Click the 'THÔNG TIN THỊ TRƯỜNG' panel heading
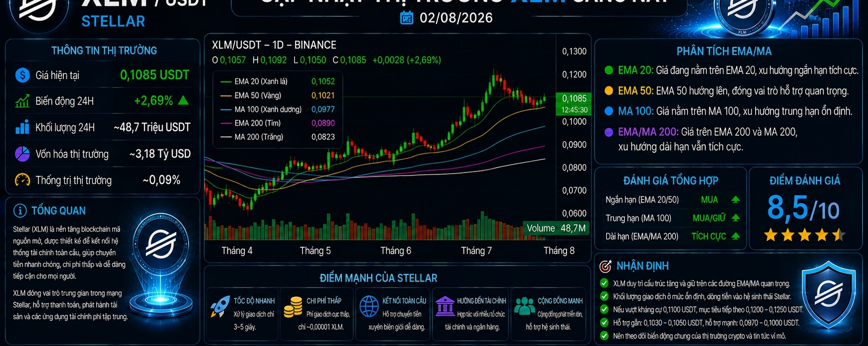The width and height of the screenshot is (868, 346). [104, 50]
